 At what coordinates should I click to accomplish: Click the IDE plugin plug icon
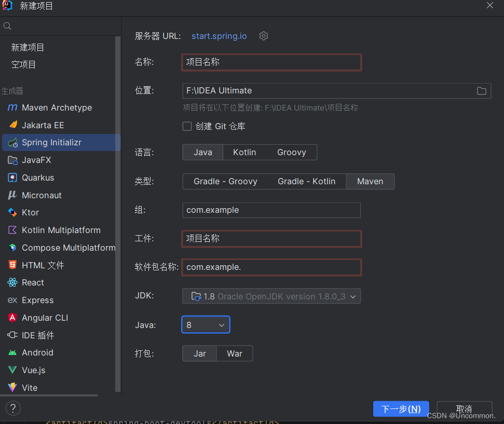[x=12, y=335]
